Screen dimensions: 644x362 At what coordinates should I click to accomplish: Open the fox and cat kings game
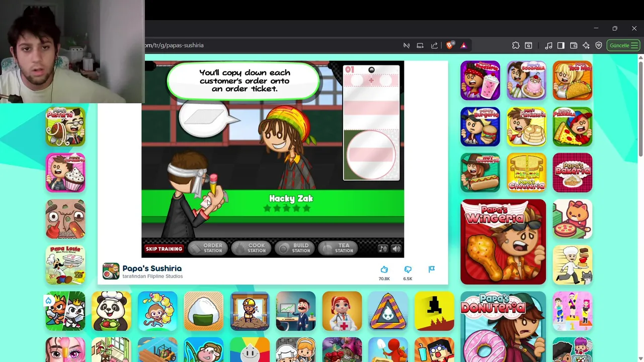click(x=65, y=311)
